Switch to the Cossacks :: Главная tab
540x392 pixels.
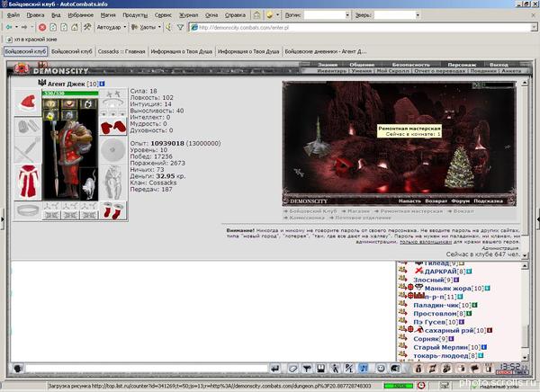pyautogui.click(x=121, y=51)
